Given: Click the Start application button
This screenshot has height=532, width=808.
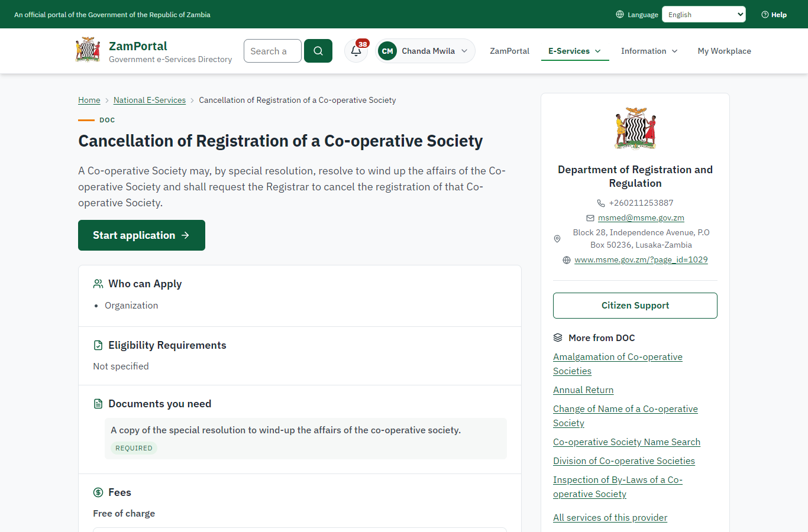Looking at the screenshot, I should (x=141, y=235).
